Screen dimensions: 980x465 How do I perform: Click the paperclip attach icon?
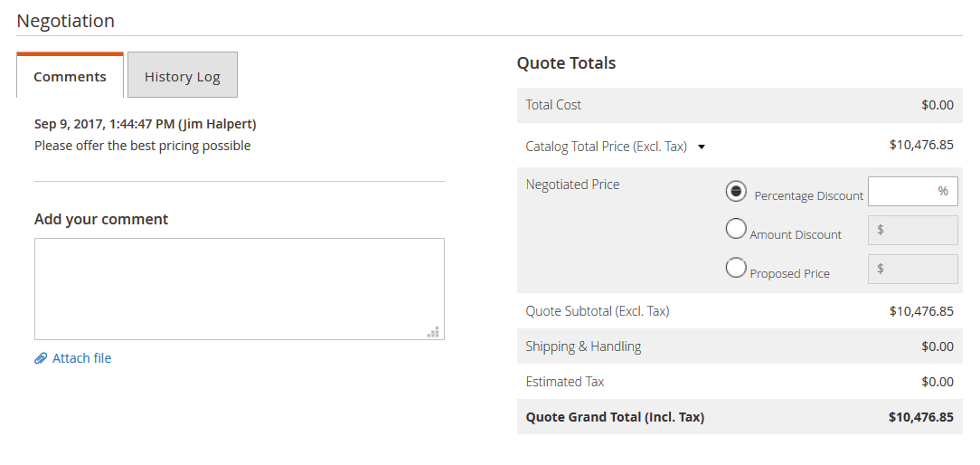[x=41, y=358]
